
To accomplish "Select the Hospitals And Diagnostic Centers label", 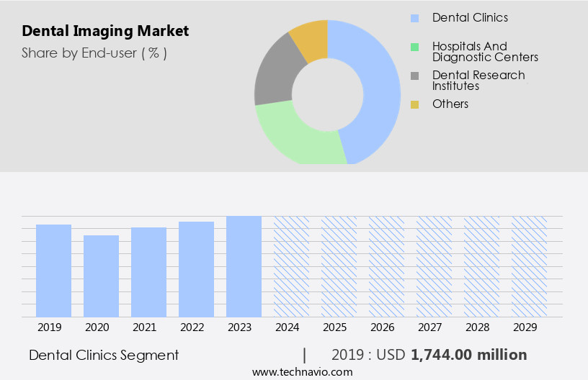I will click(x=485, y=52).
